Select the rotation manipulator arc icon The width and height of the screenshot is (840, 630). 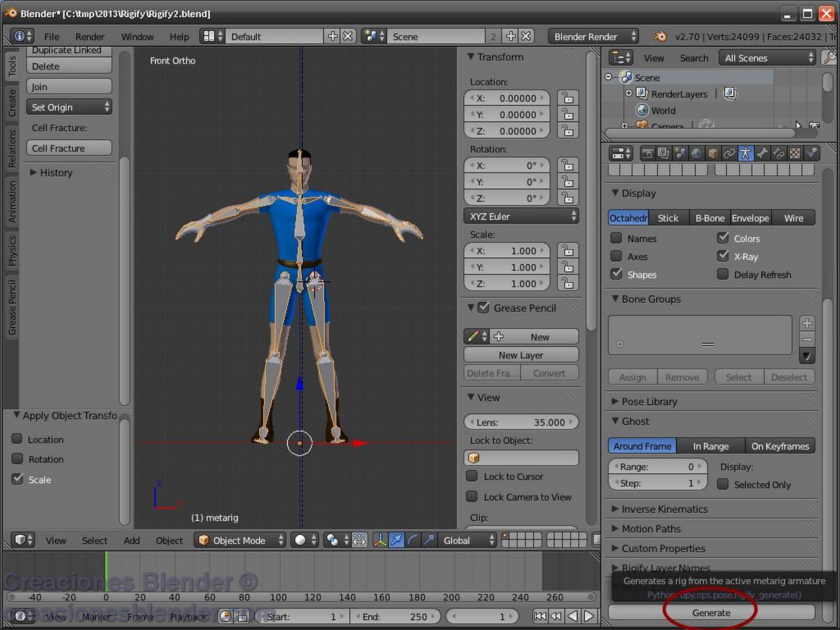(x=412, y=540)
